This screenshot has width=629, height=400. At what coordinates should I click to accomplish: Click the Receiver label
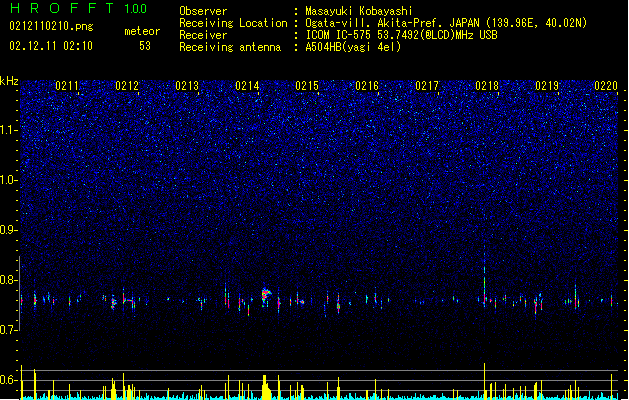tap(203, 35)
